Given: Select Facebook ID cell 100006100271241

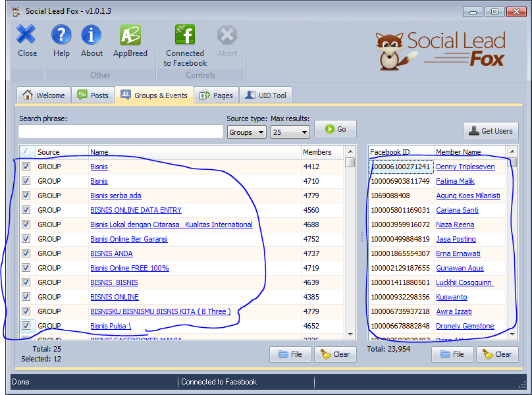Looking at the screenshot, I should [401, 167].
